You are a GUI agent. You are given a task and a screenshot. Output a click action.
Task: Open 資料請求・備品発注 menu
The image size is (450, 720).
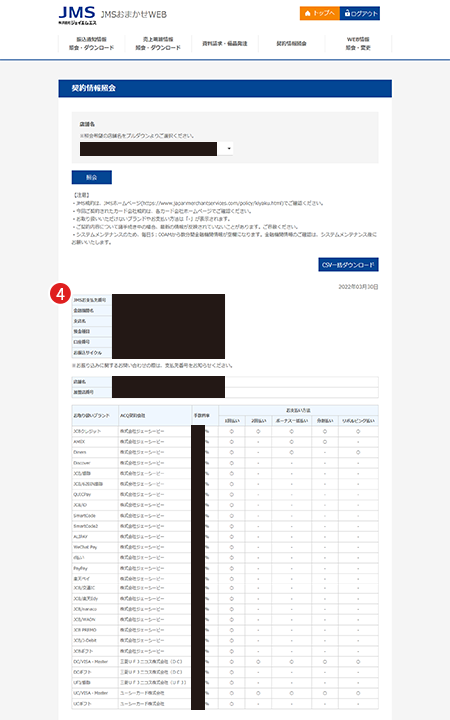tap(225, 44)
